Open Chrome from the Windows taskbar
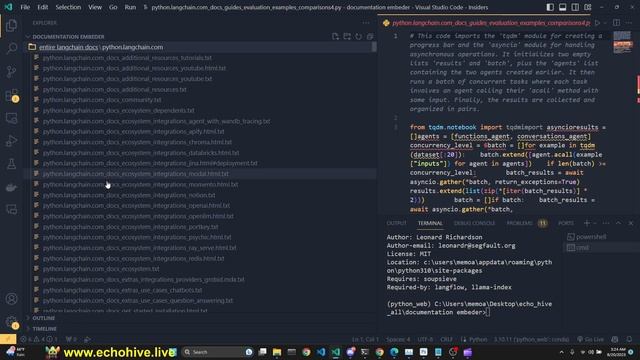640x360 pixels. tap(306, 352)
